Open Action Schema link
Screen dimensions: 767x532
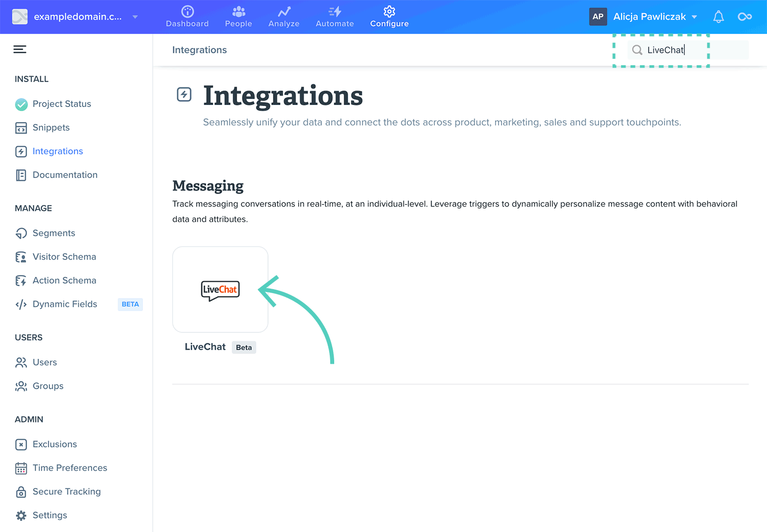coord(64,281)
